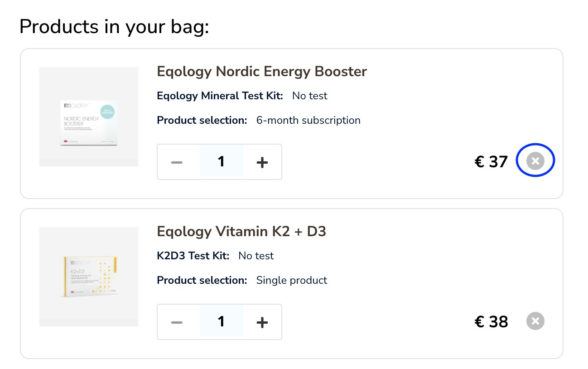The height and width of the screenshot is (369, 588).
Task: Select the Vitamin K2 + D3 quantity field
Action: [221, 322]
